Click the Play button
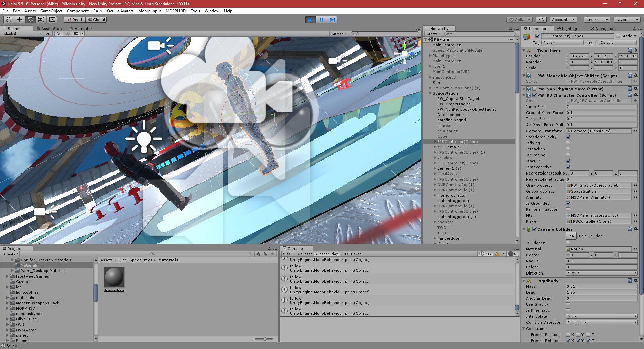The width and height of the screenshot is (644, 349). pos(311,20)
